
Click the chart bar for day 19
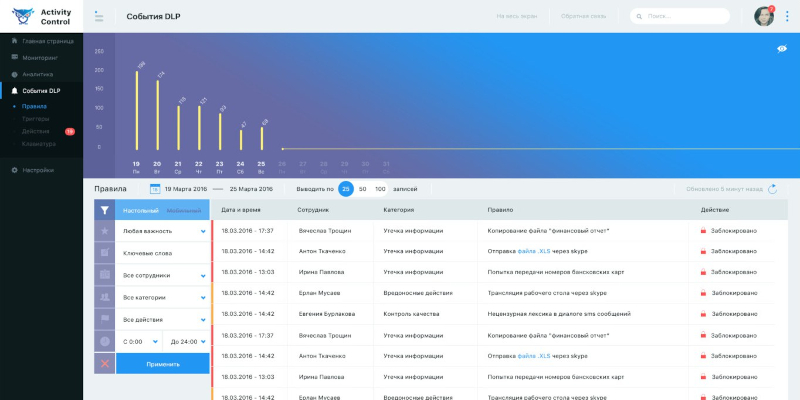[137, 112]
